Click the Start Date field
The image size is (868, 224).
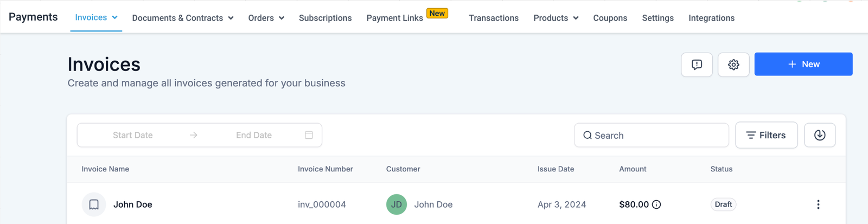point(133,135)
